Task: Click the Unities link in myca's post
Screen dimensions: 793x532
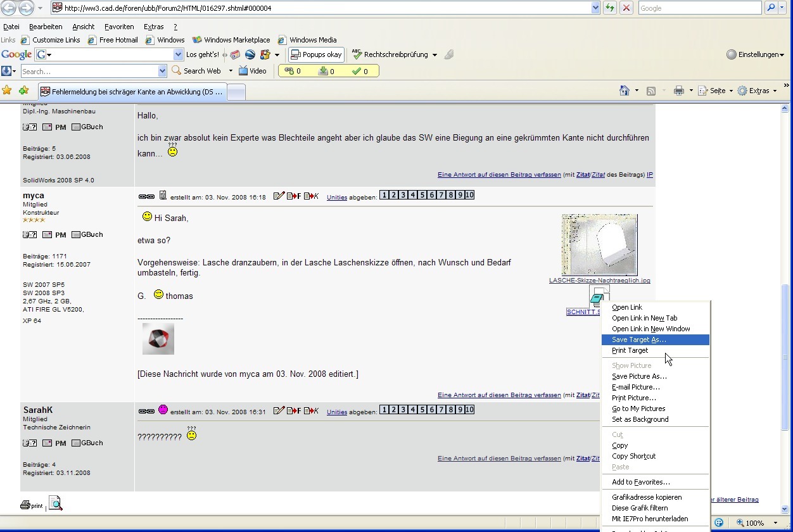Action: point(337,198)
